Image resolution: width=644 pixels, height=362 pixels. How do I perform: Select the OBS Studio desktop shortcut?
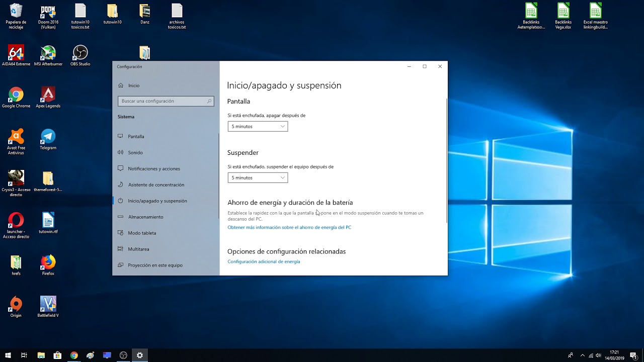coord(80,55)
